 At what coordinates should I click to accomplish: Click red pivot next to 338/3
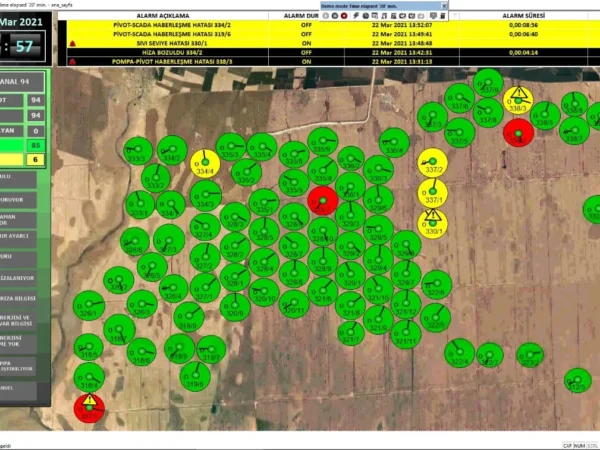(518, 132)
